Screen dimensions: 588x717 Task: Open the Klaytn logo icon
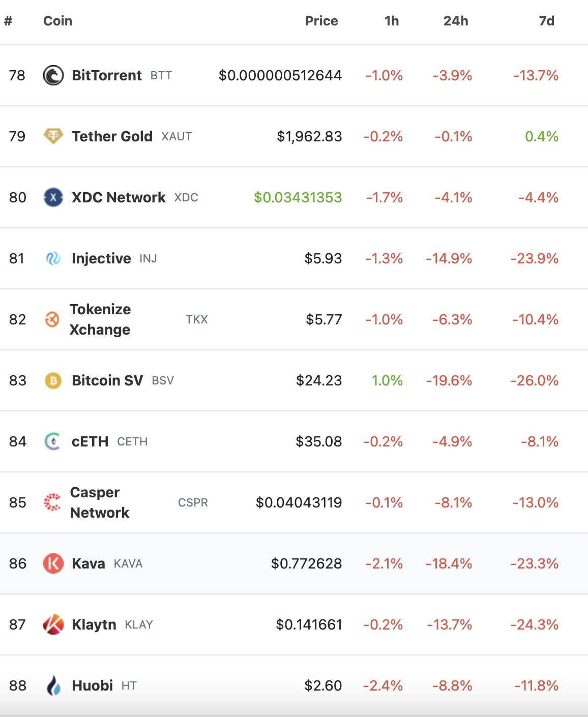pos(53,624)
